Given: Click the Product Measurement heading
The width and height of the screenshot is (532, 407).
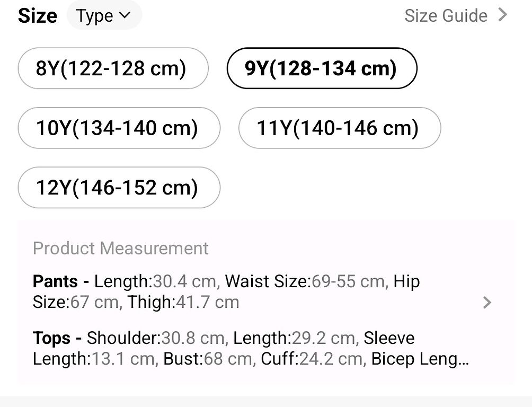Looking at the screenshot, I should (x=120, y=248).
